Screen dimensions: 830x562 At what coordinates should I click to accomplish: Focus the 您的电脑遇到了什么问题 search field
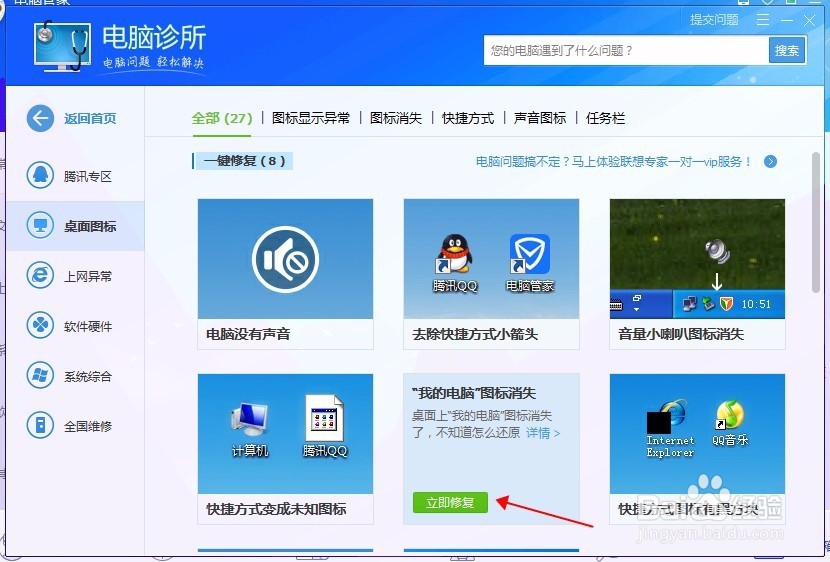[626, 51]
